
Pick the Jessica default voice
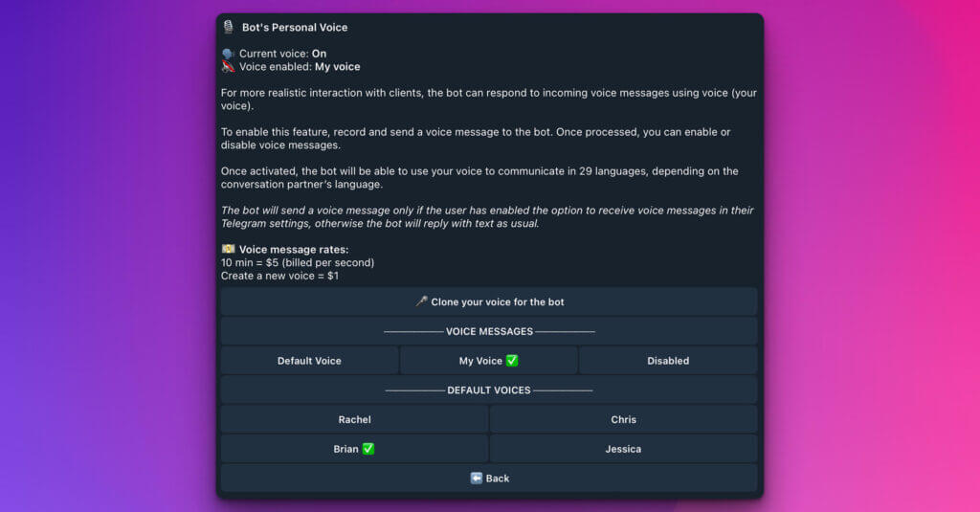click(x=623, y=449)
